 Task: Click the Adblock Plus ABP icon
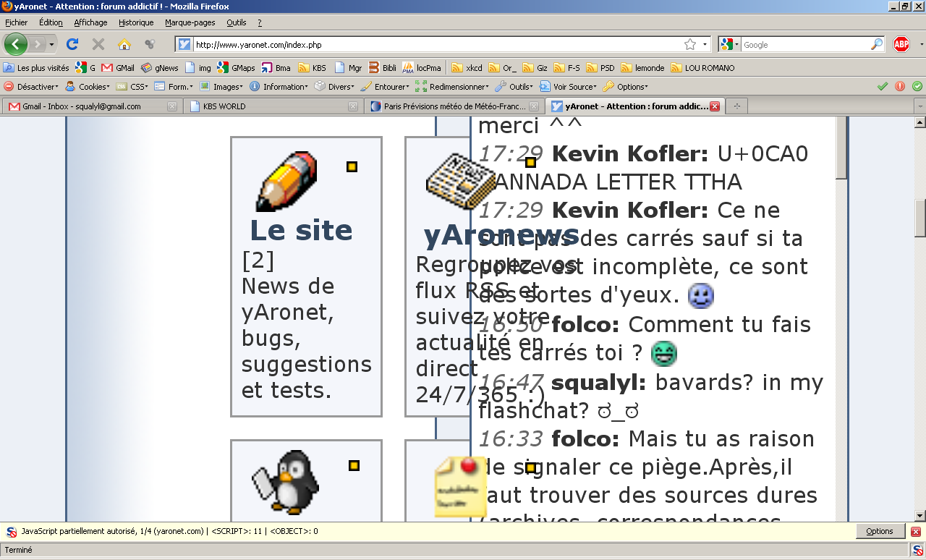pyautogui.click(x=901, y=44)
